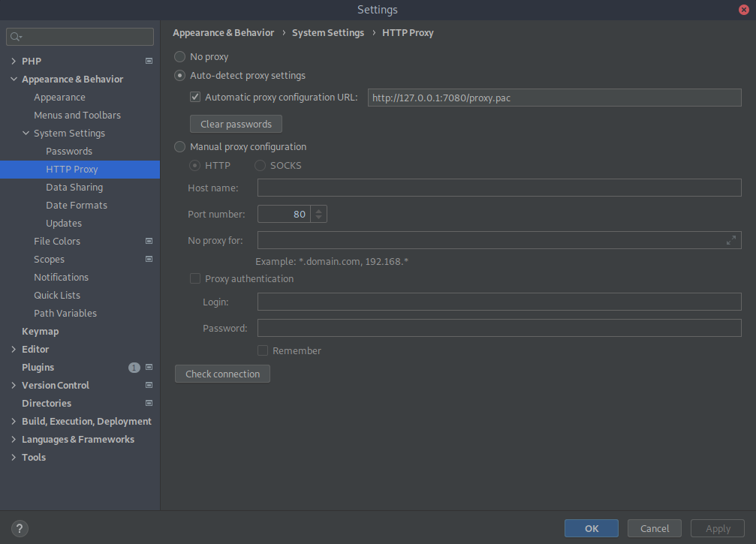Increase port number with the up arrow
Image resolution: width=756 pixels, height=544 pixels.
pos(319,211)
